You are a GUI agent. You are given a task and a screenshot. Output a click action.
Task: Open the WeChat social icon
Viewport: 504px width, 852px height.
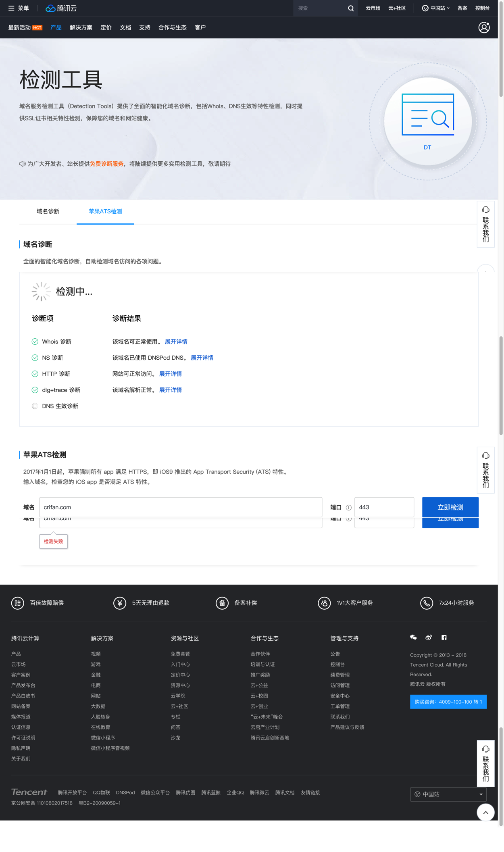pyautogui.click(x=413, y=637)
